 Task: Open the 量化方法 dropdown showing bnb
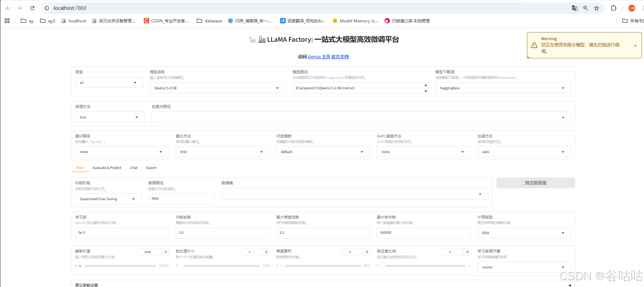pos(223,152)
